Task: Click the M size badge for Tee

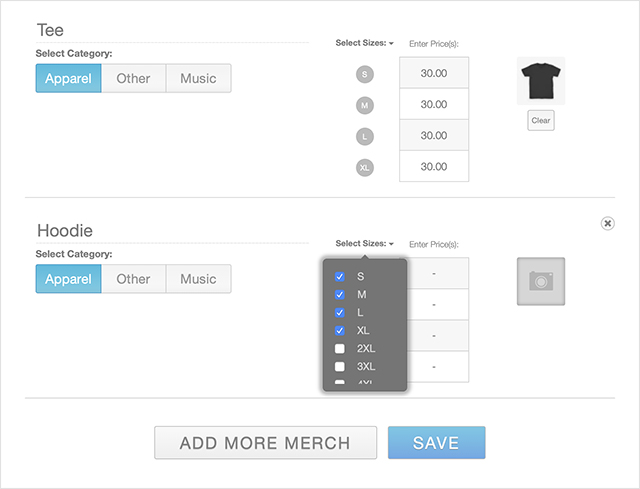Action: 365,104
